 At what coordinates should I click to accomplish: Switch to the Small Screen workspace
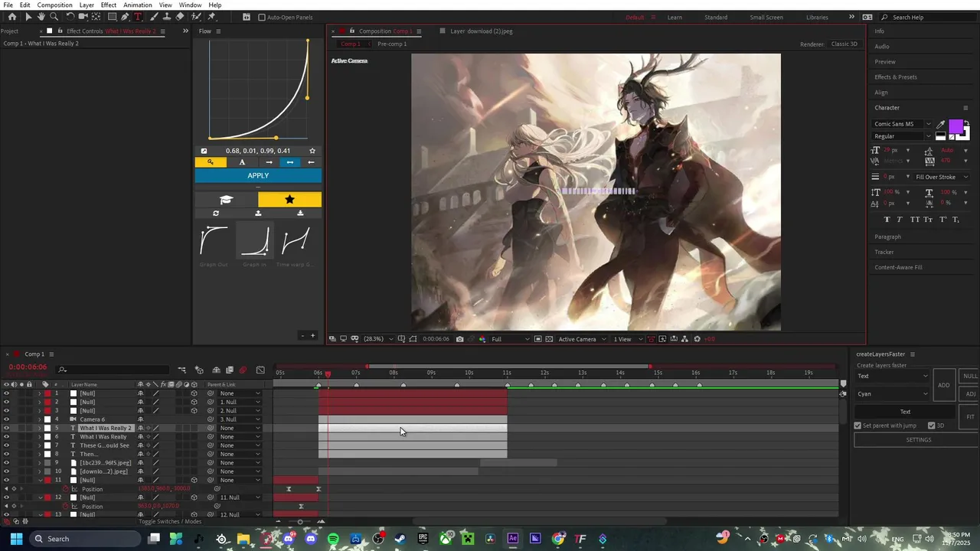[766, 17]
